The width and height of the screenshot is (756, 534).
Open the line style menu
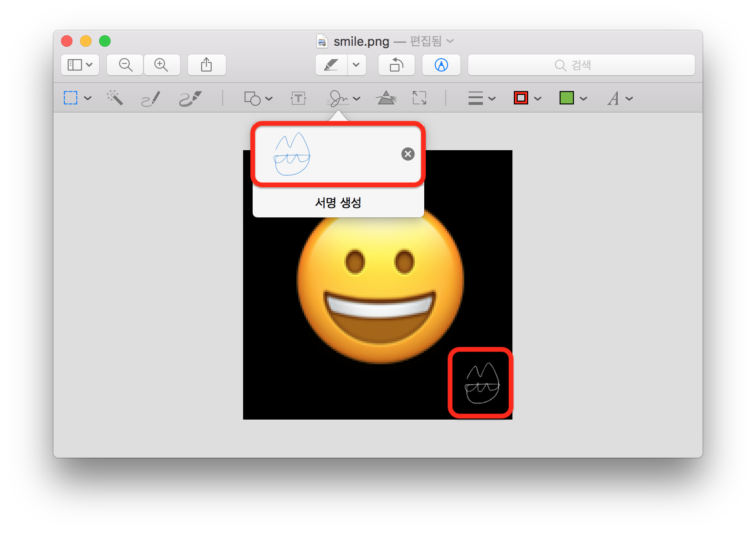click(476, 99)
